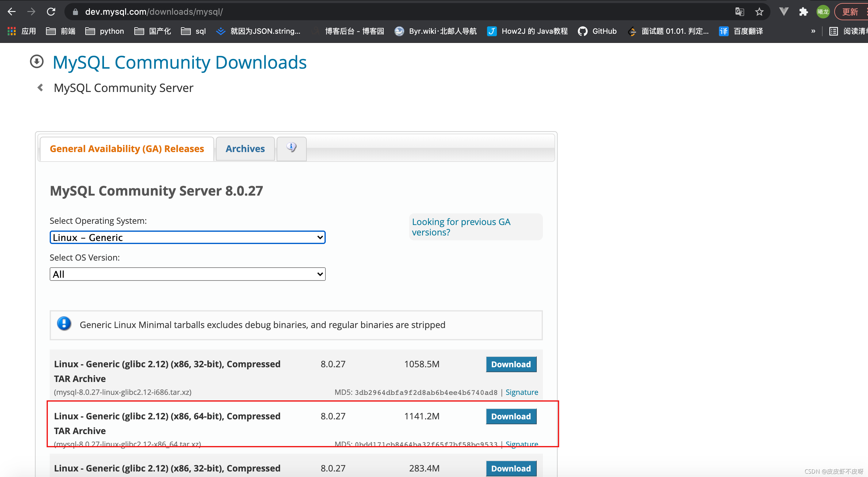The width and height of the screenshot is (868, 477).
Task: Open the extensions puzzle-piece menu
Action: [x=803, y=12]
